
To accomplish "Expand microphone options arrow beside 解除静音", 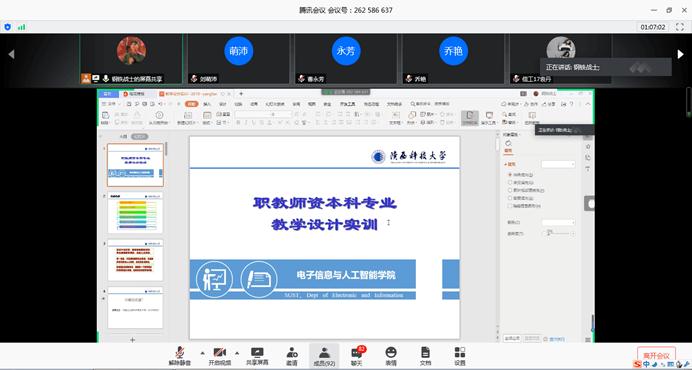I will [202, 353].
